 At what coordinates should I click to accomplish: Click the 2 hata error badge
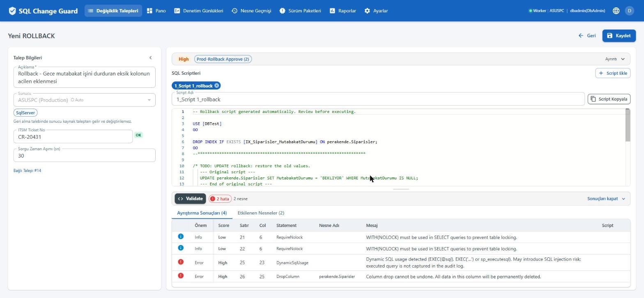click(x=220, y=199)
